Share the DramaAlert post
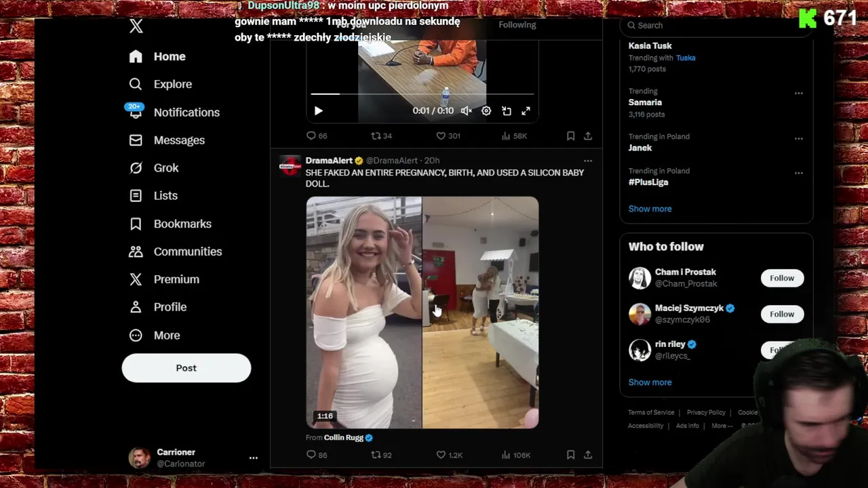Viewport: 868px width, 488px height. pos(588,455)
